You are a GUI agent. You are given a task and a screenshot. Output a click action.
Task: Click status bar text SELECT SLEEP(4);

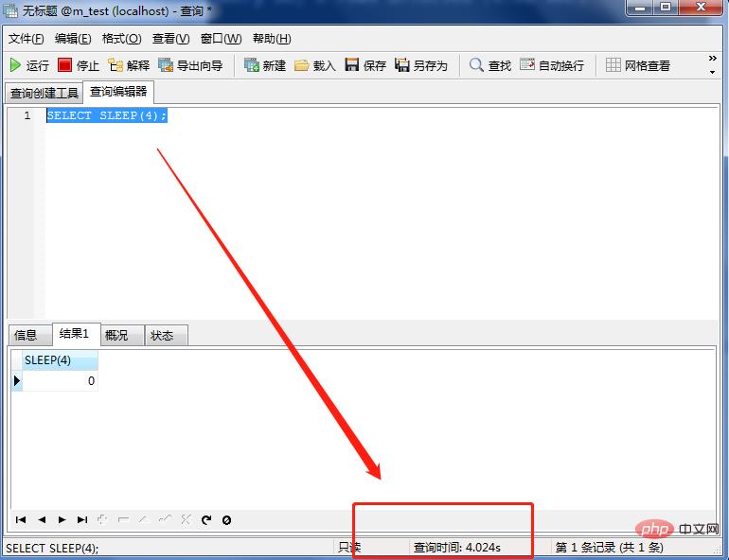pyautogui.click(x=52, y=548)
